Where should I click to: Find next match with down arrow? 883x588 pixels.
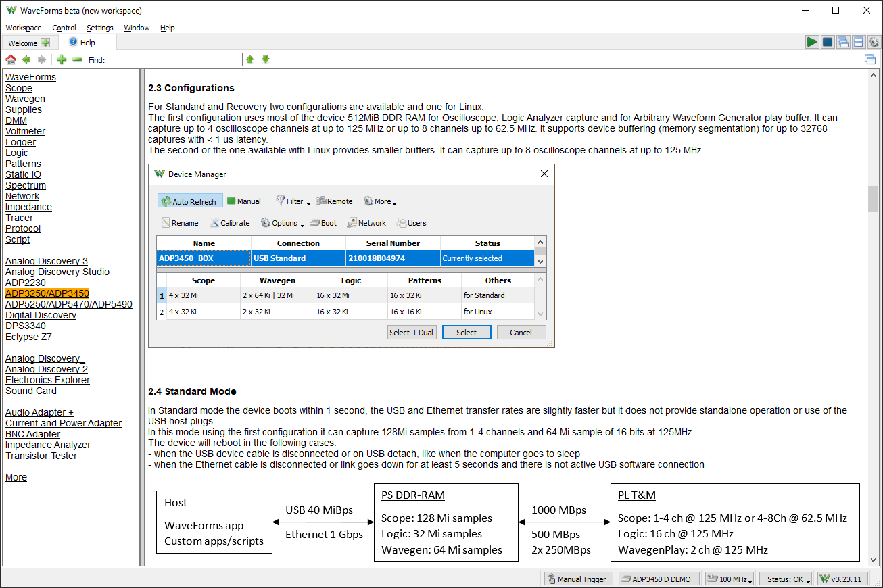(x=266, y=59)
